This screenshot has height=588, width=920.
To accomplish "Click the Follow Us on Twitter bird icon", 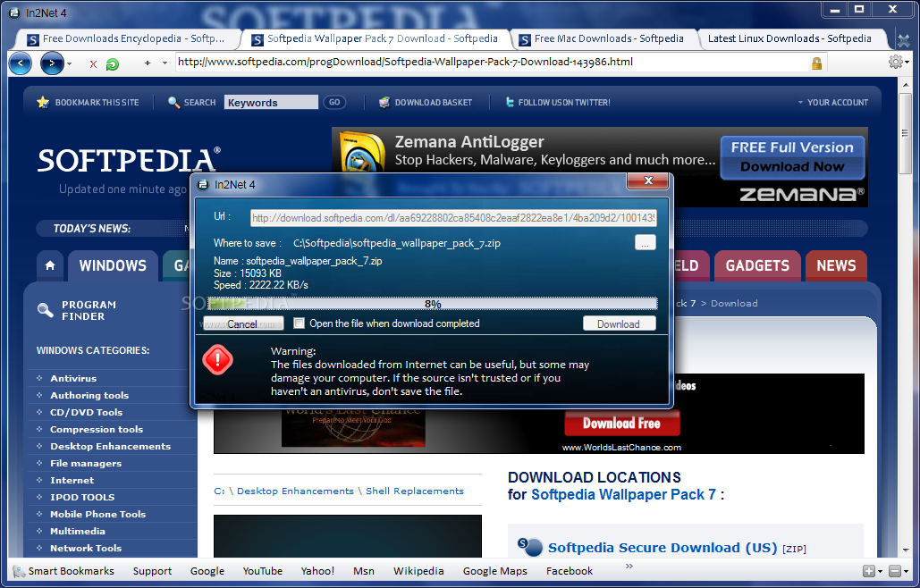I will tap(510, 102).
